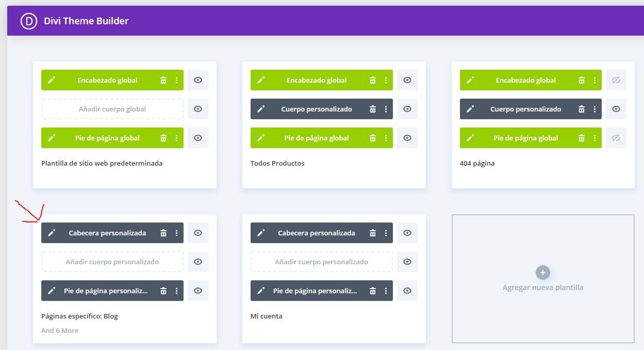Screen dimensions: 644x350
Task: Click Añadir cuerpo personalizado in Mi cuenta card
Action: [322, 262]
